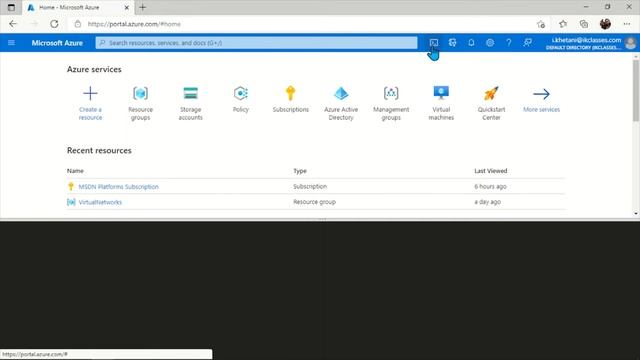Open Cloud Shell from the top bar
640x360 pixels.
click(x=433, y=42)
